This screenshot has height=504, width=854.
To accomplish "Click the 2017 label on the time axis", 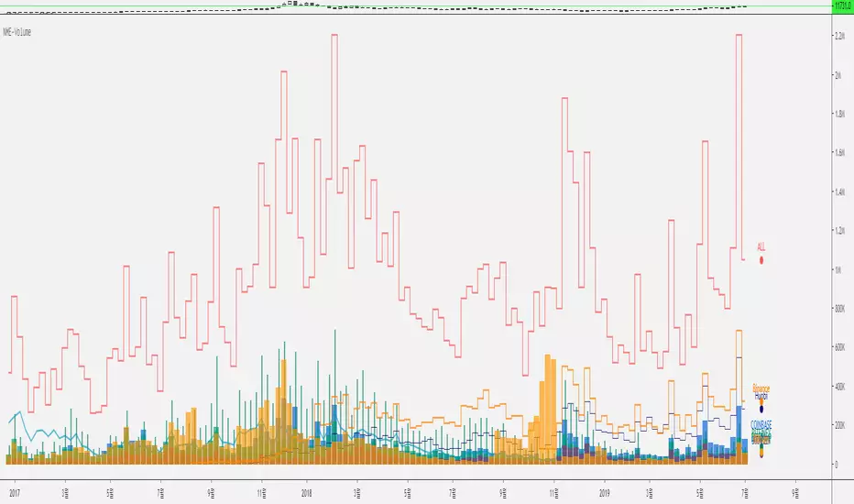I will pos(15,493).
